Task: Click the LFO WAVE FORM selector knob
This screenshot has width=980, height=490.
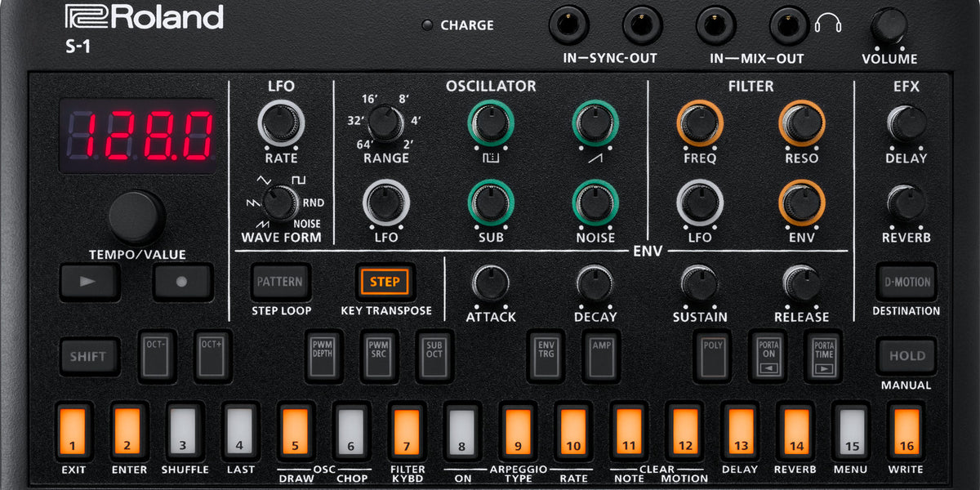Action: coord(280,202)
